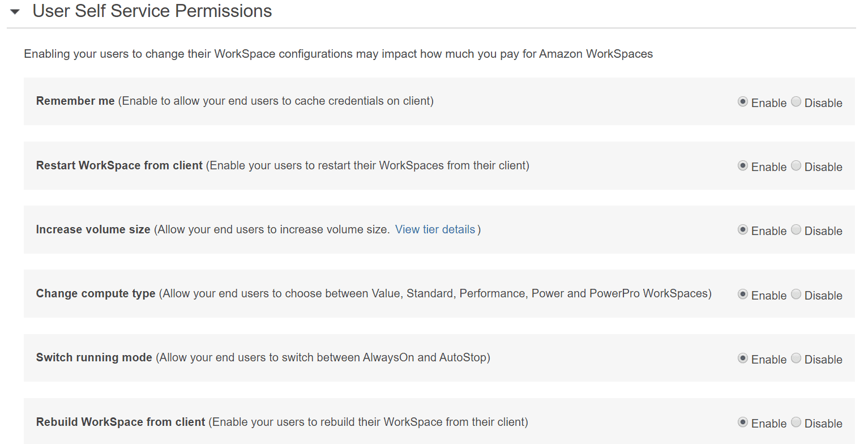The image size is (868, 444).
Task: Click the User Self Service Permissions heading
Action: point(152,11)
